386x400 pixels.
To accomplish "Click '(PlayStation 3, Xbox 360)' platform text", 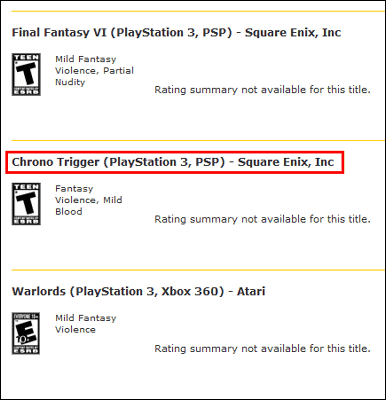I will coord(147,292).
